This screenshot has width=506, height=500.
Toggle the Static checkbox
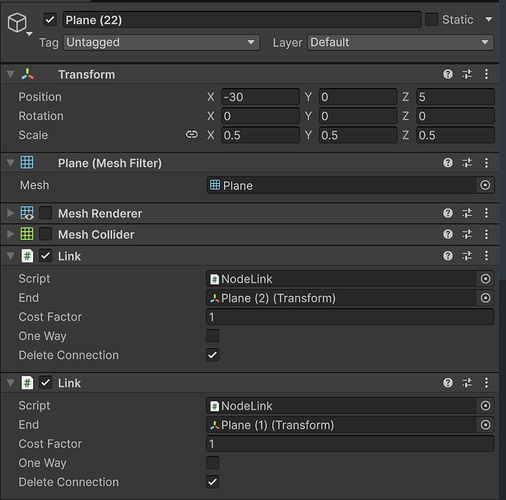coord(431,19)
